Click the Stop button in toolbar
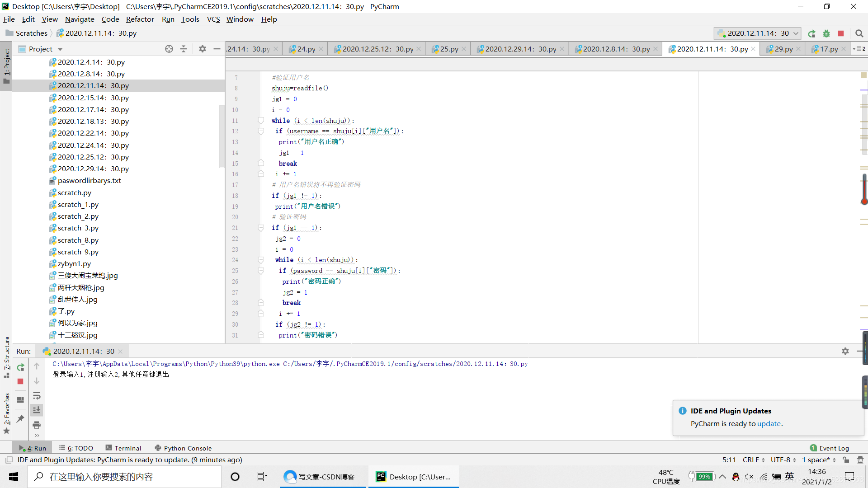This screenshot has height=488, width=868. point(841,33)
